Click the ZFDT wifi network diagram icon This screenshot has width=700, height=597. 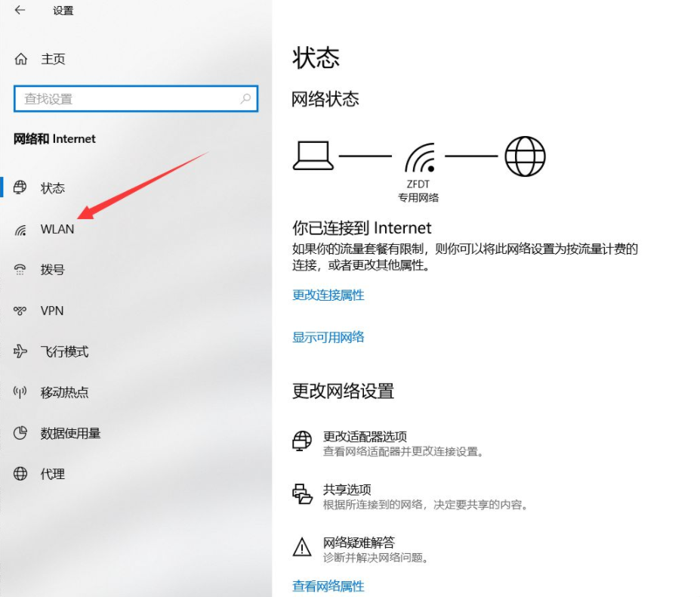419,158
